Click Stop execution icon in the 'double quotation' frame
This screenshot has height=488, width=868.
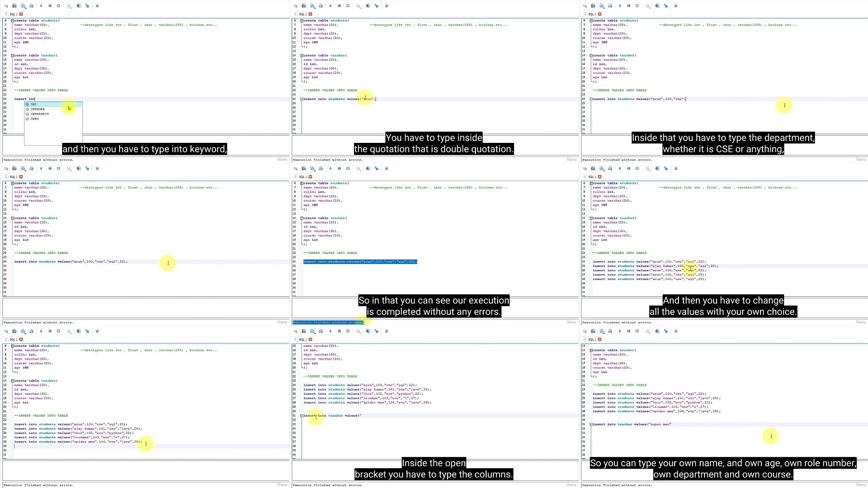348,6
